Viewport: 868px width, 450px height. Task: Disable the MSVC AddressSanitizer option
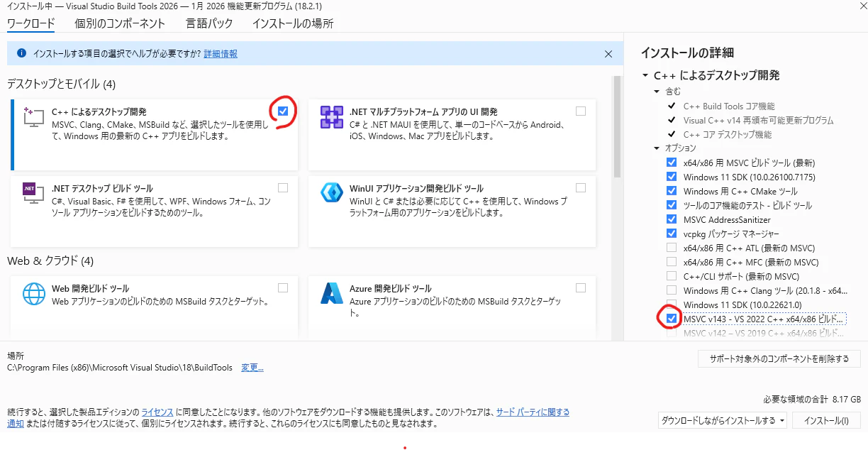pyautogui.click(x=672, y=219)
